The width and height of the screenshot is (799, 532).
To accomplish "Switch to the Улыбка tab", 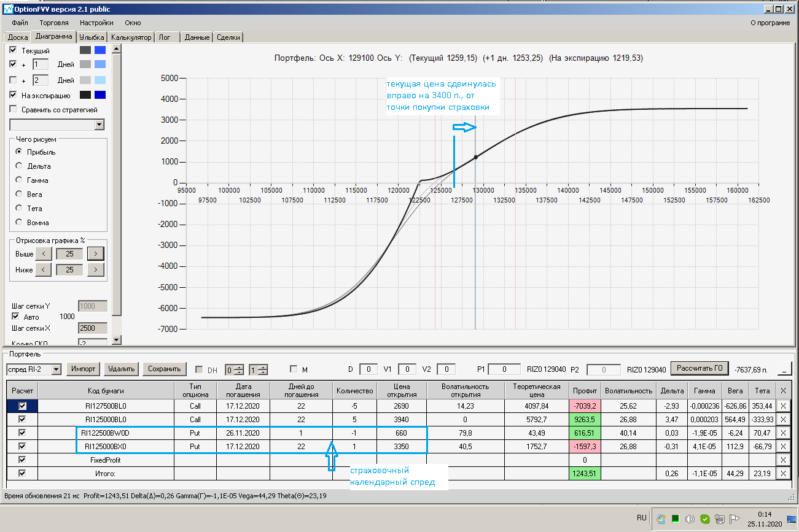I will point(92,37).
